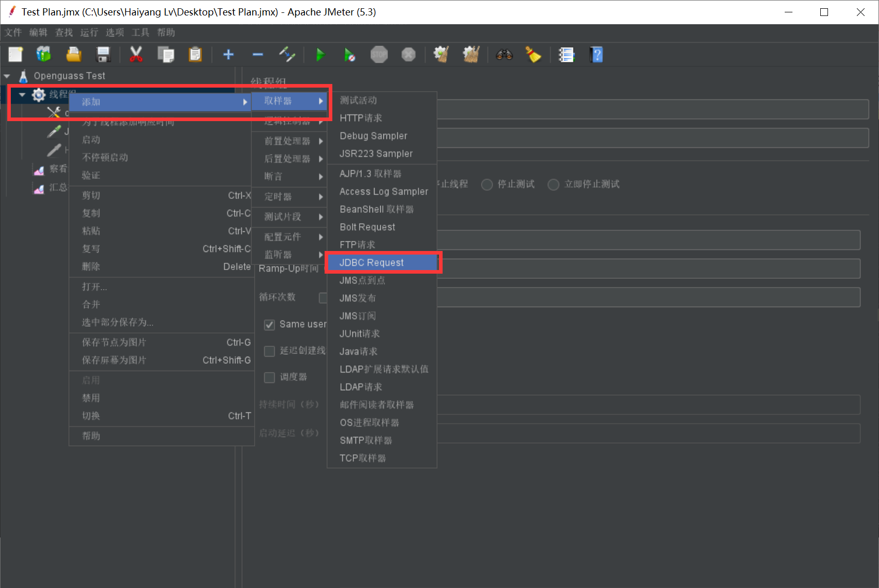
Task: Toggle the Same user checkbox
Action: point(269,325)
